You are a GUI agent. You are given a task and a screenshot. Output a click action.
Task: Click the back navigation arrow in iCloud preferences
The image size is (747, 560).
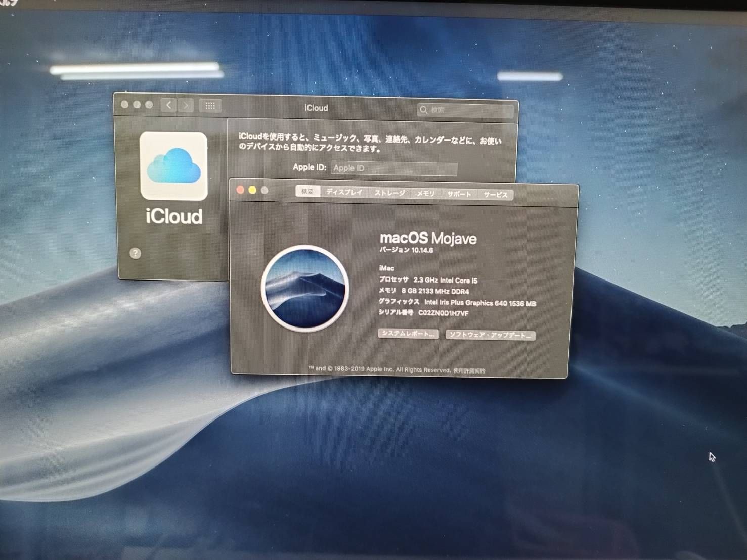[x=169, y=106]
